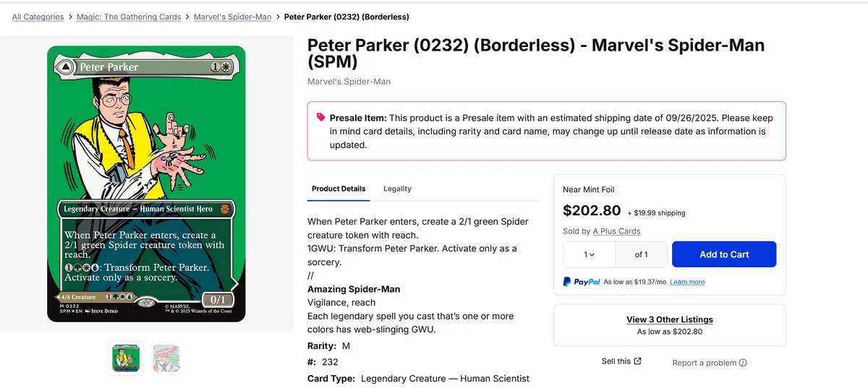Click the large Peter Parker card image
This screenshot has width=868, height=388.
click(x=146, y=184)
